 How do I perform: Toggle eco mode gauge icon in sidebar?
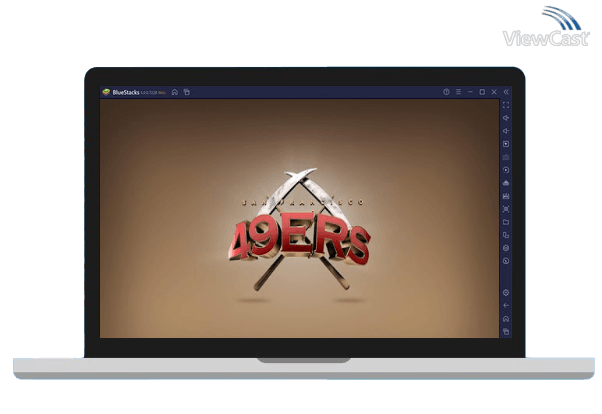click(506, 261)
